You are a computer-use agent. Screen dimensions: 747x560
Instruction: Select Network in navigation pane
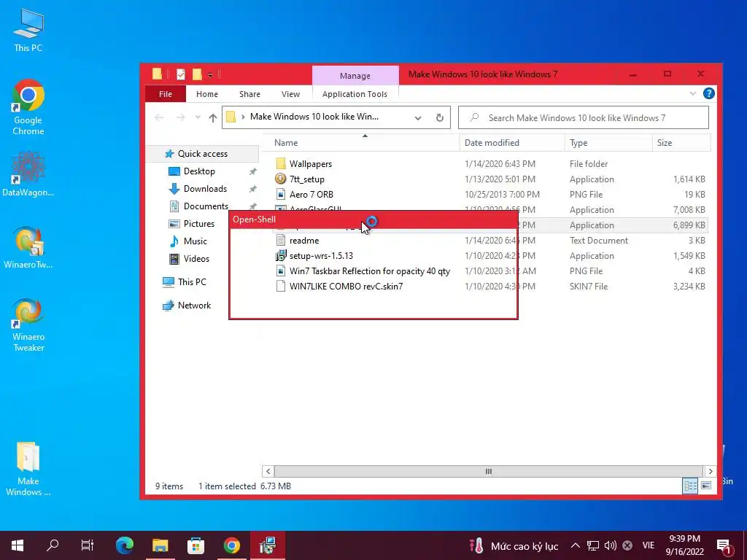194,306
